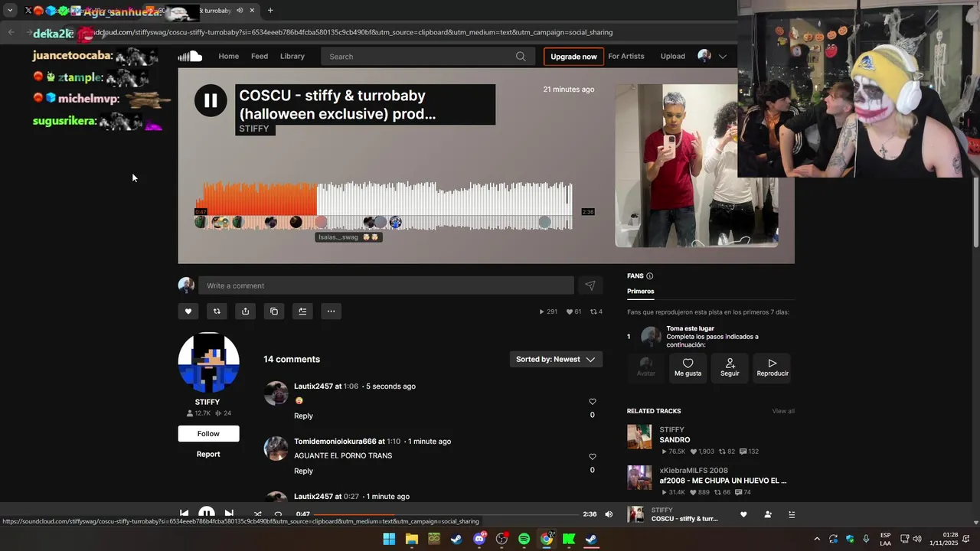980x551 pixels.
Task: Like Lautix2457's first comment heart
Action: [x=592, y=402]
